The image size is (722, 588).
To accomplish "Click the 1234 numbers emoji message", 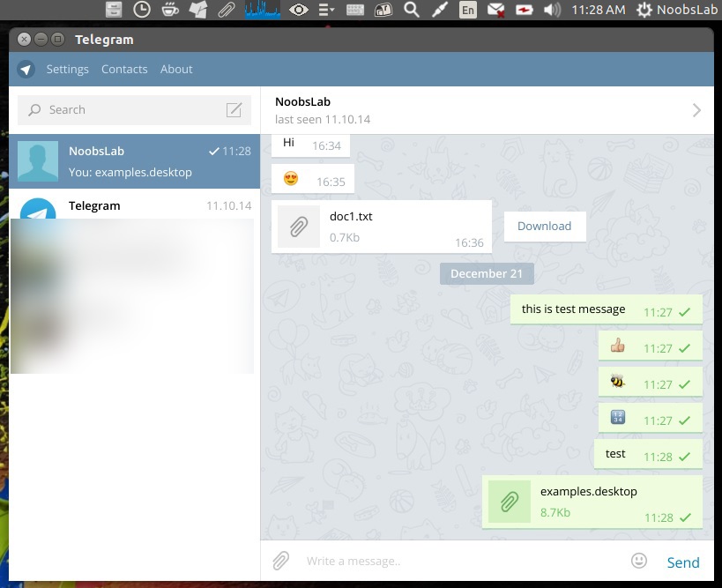I will click(x=651, y=418).
